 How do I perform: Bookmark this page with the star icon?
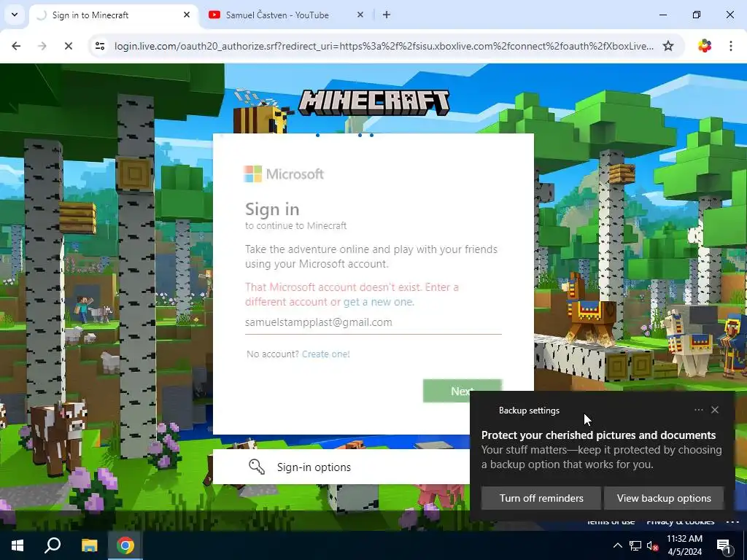click(668, 46)
